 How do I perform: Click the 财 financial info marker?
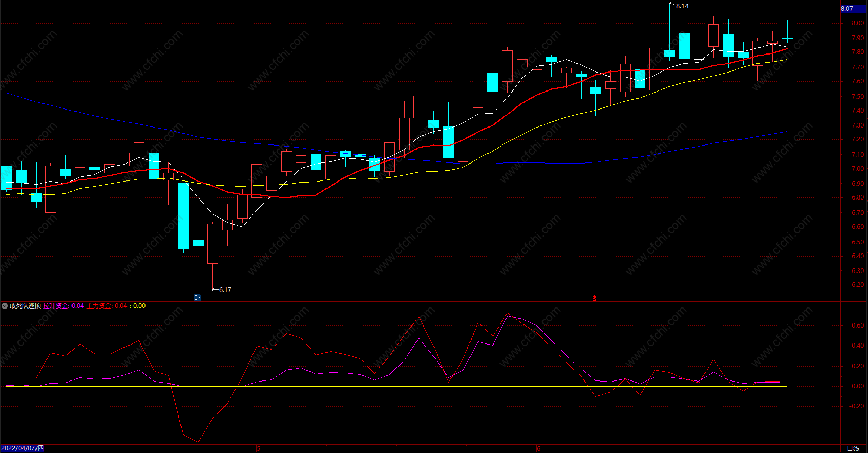(197, 298)
